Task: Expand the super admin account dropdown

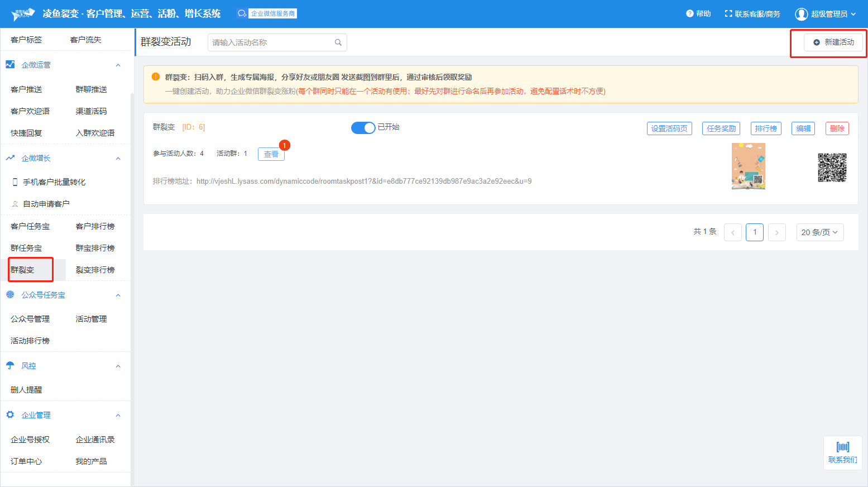Action: click(853, 14)
